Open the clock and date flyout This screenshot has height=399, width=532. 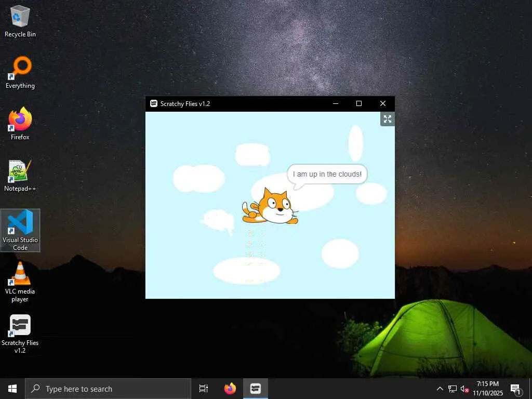487,389
